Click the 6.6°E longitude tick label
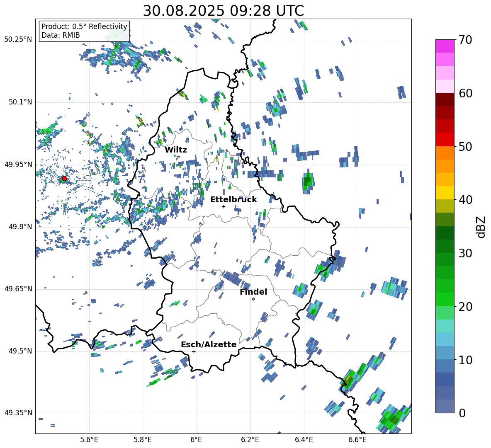491x448 pixels. point(357,440)
